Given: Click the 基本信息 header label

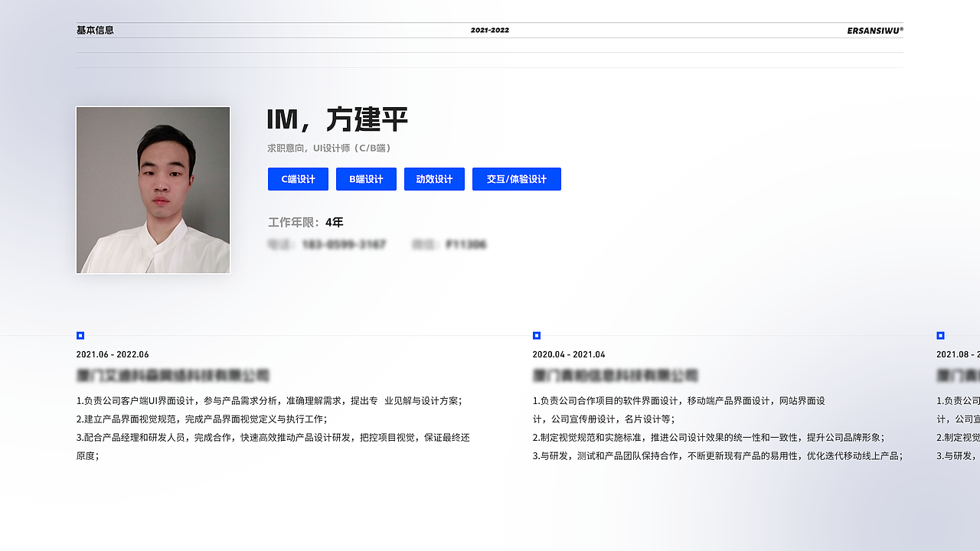Looking at the screenshot, I should click(x=95, y=31).
